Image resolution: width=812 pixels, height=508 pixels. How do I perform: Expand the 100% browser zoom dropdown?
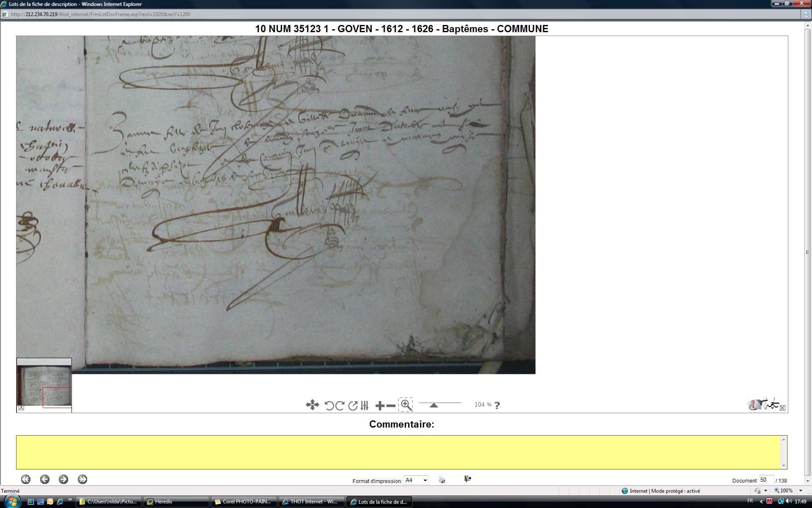pyautogui.click(x=801, y=491)
